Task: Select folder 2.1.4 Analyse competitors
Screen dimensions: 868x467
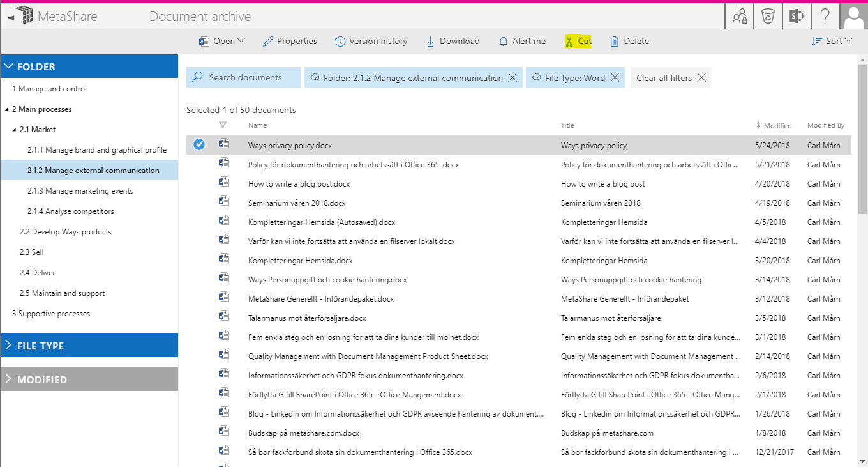Action: pyautogui.click(x=71, y=211)
